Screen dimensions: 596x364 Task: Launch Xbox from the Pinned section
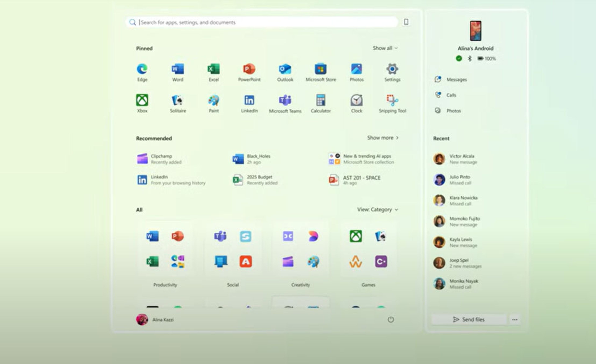tap(142, 103)
